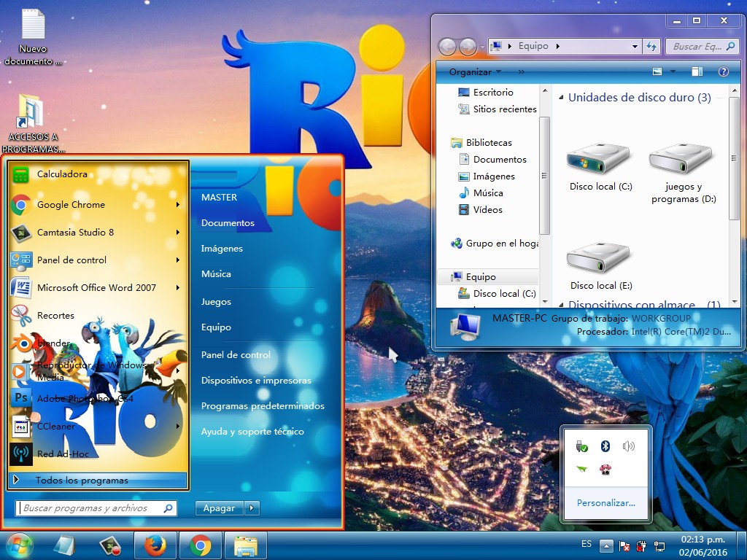Open MASTER user folder link
Viewport: 747px width, 560px height.
click(x=219, y=197)
